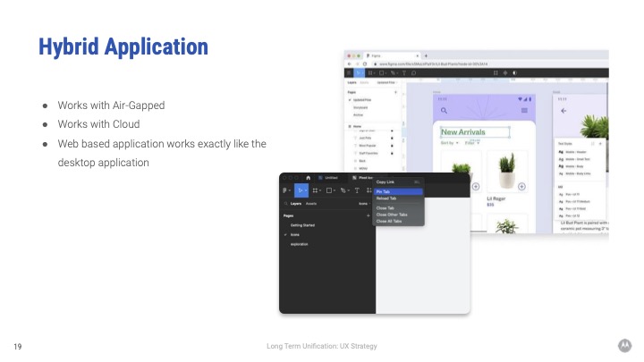Click the Lil Roger product name text
Image resolution: width=644 pixels, height=362 pixels.
click(496, 198)
